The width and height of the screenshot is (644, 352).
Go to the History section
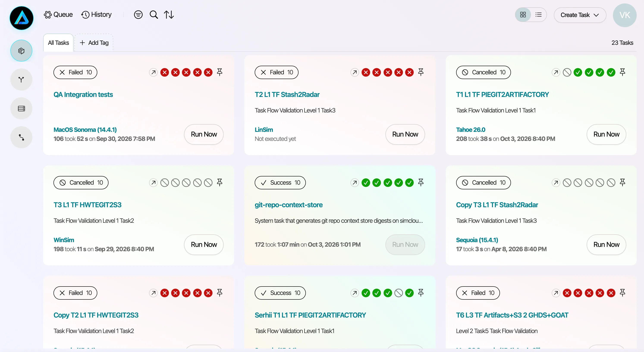click(x=96, y=15)
